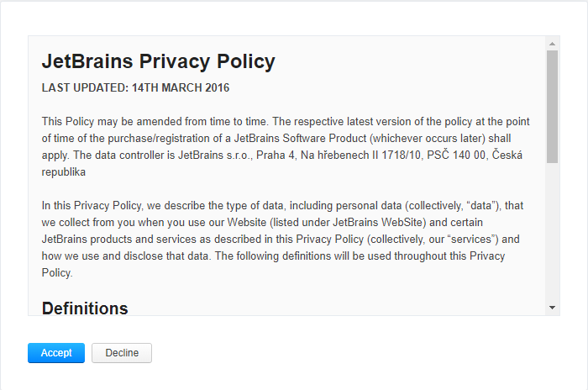Click the word 'republika' in the first paragraph
588x390 pixels.
[x=63, y=171]
